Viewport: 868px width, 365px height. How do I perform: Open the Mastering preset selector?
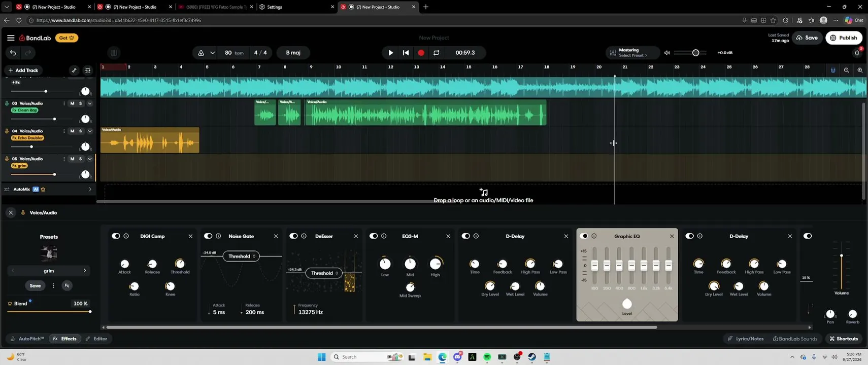pos(633,53)
